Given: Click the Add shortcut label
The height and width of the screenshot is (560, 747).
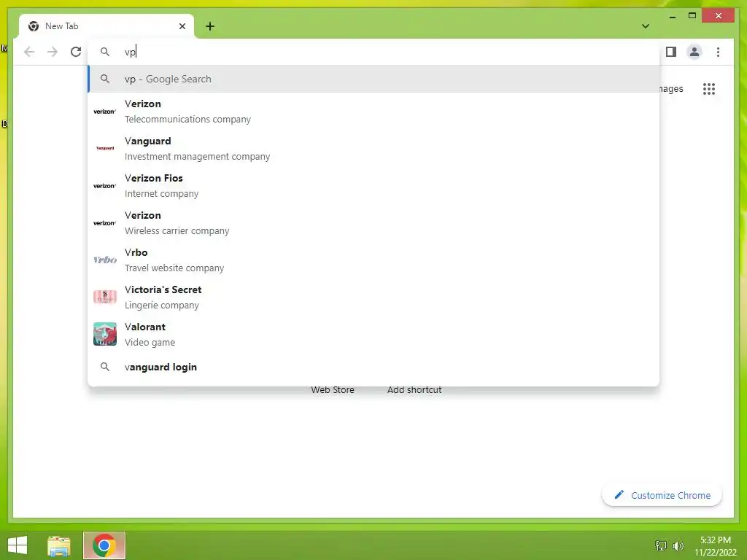Looking at the screenshot, I should (x=414, y=389).
